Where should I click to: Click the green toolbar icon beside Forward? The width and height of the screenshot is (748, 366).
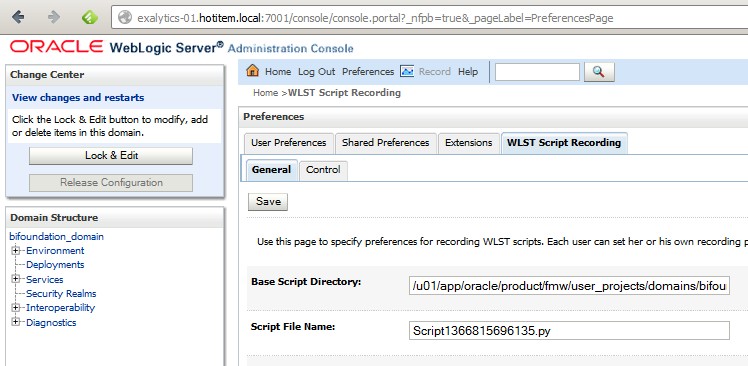[x=90, y=18]
